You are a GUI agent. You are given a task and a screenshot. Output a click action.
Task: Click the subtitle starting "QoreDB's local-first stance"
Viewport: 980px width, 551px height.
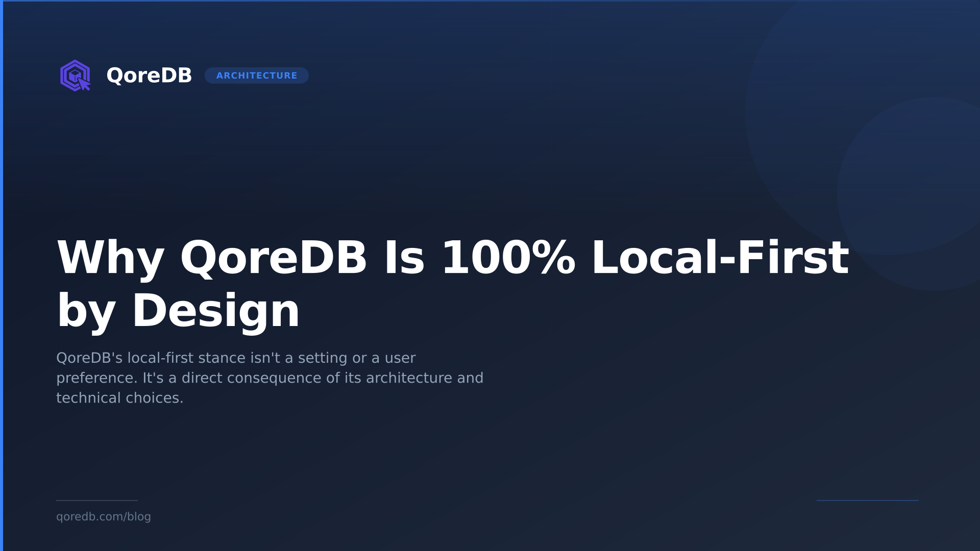pos(270,378)
